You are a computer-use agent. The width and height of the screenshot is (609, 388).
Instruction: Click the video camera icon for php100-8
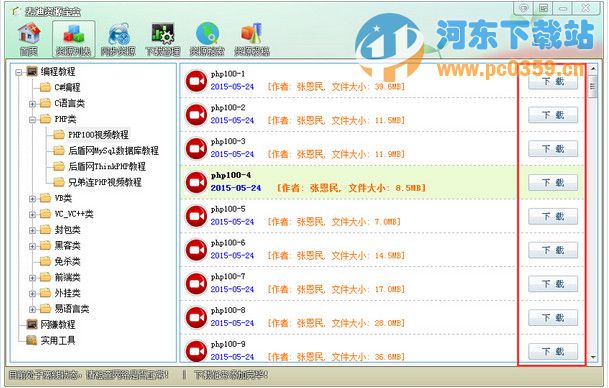pyautogui.click(x=196, y=317)
